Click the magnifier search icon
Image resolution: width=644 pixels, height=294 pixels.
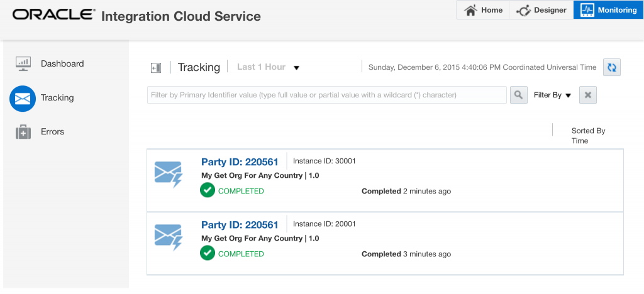518,95
